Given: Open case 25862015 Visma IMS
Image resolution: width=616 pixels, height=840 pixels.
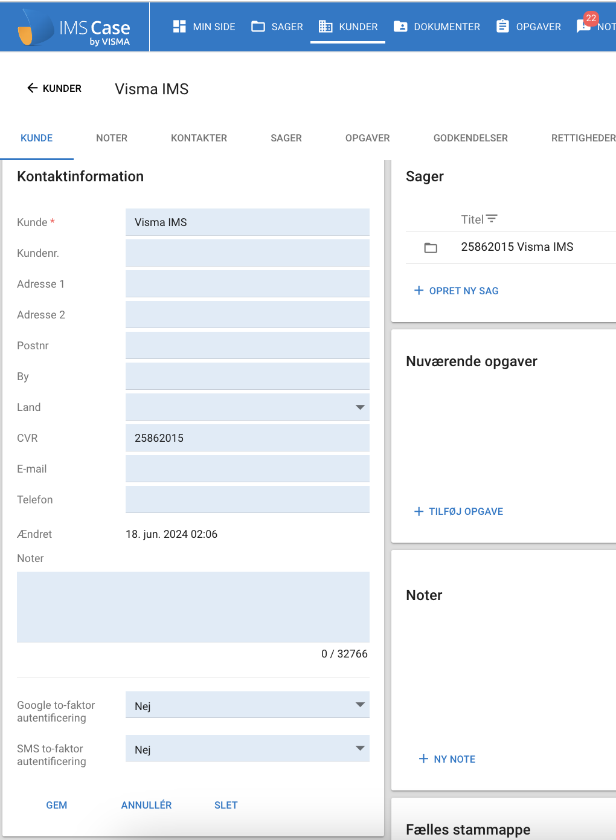Looking at the screenshot, I should point(517,247).
